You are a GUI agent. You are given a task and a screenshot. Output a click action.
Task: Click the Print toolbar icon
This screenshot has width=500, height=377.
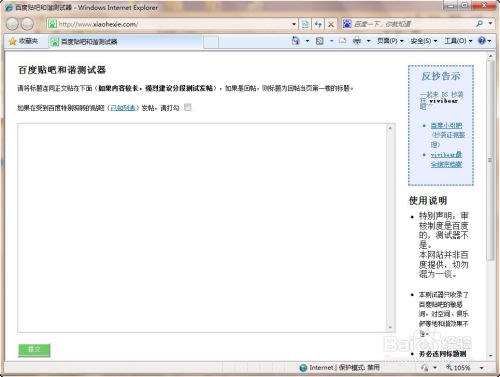[357, 41]
